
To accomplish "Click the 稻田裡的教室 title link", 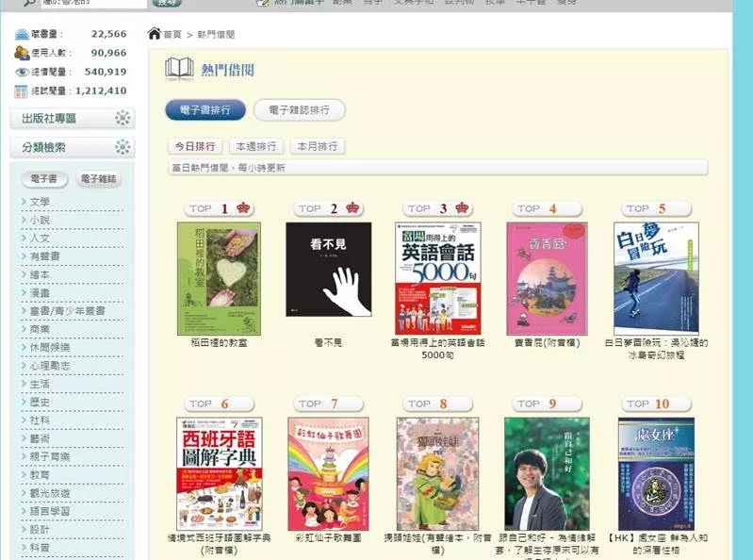I will (219, 343).
